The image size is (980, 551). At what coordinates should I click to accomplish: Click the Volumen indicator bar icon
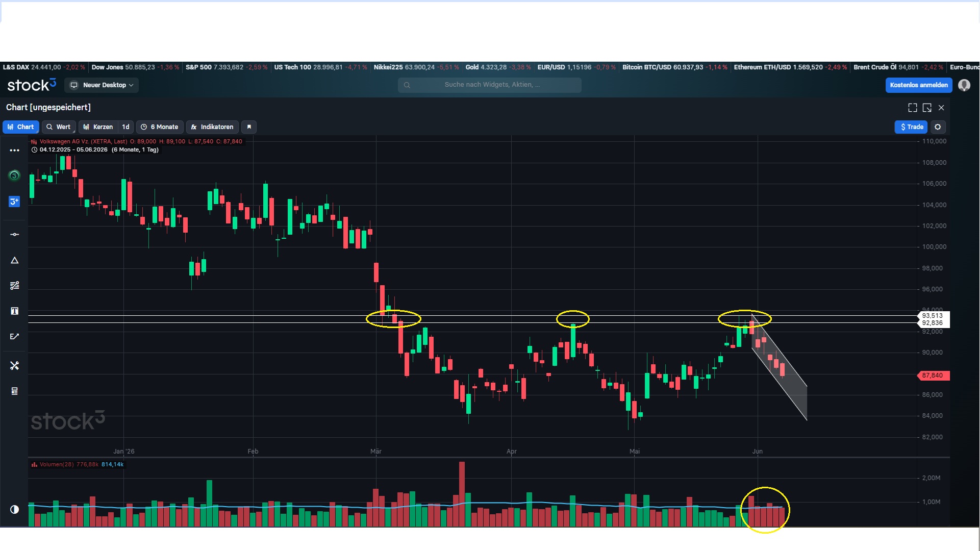point(34,465)
